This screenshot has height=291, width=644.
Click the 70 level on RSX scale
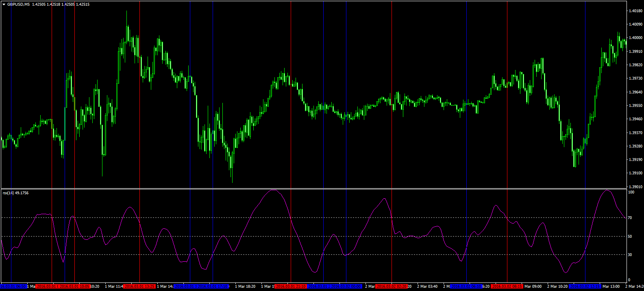pos(630,218)
